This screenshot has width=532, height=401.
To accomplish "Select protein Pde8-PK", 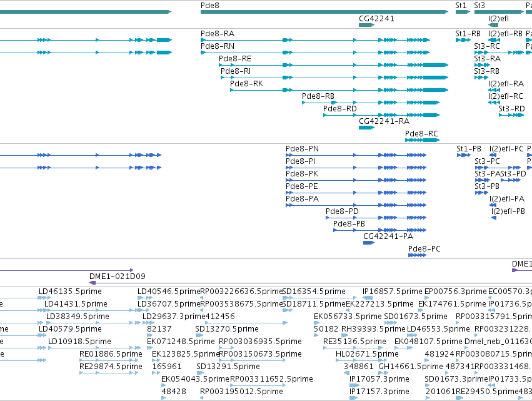I will tap(302, 174).
